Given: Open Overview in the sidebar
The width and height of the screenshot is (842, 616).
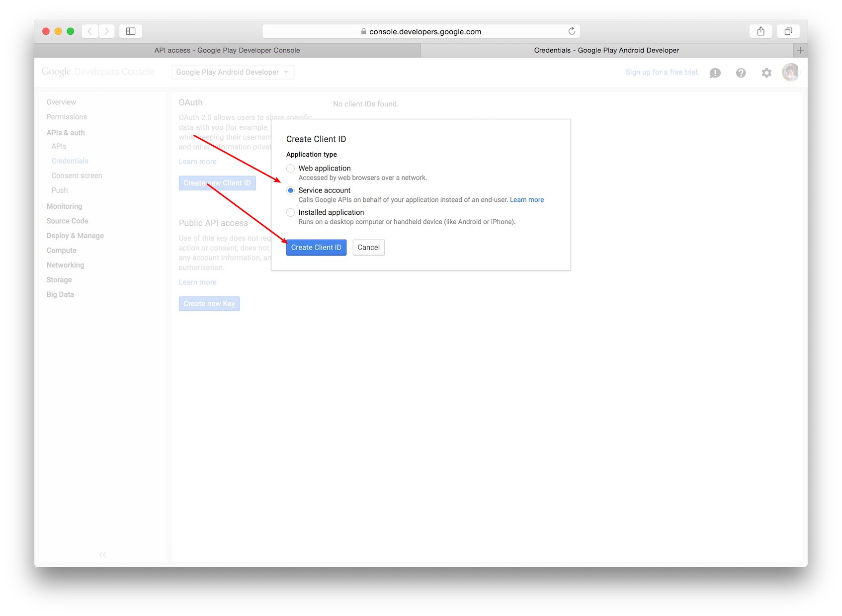Looking at the screenshot, I should [61, 102].
